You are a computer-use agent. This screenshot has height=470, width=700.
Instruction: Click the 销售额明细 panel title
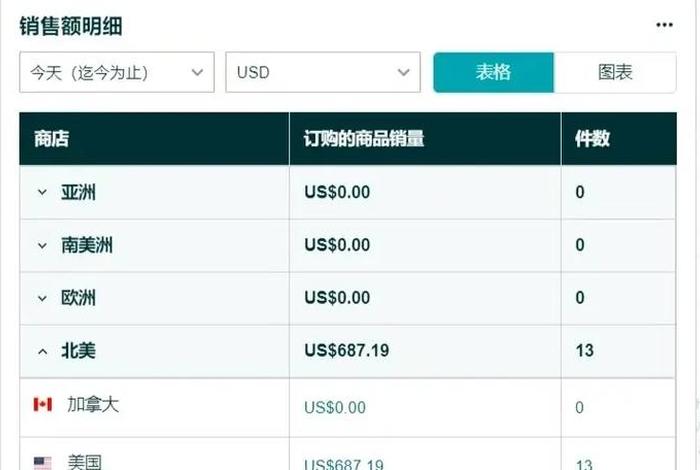point(71,26)
